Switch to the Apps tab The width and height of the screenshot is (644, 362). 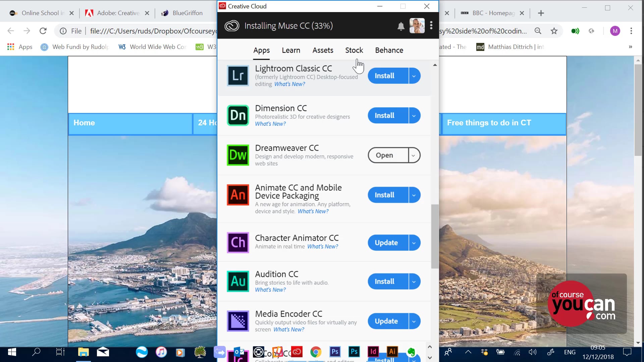[x=262, y=50]
